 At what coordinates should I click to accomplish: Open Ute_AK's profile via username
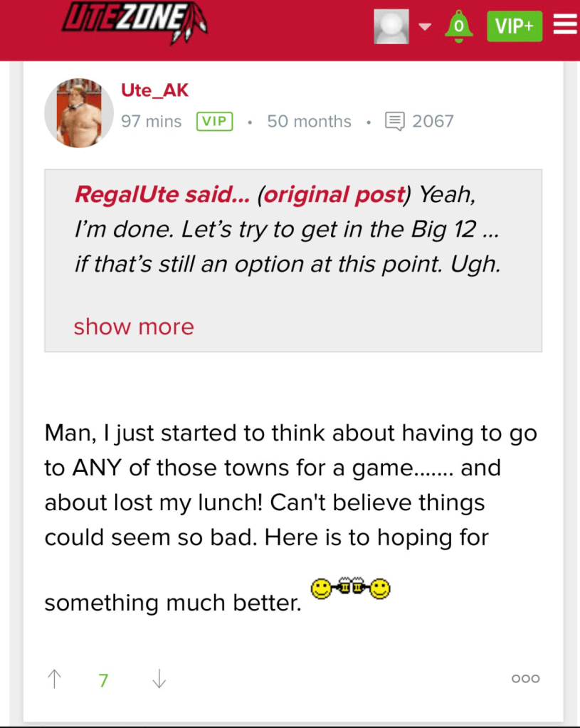coord(154,90)
